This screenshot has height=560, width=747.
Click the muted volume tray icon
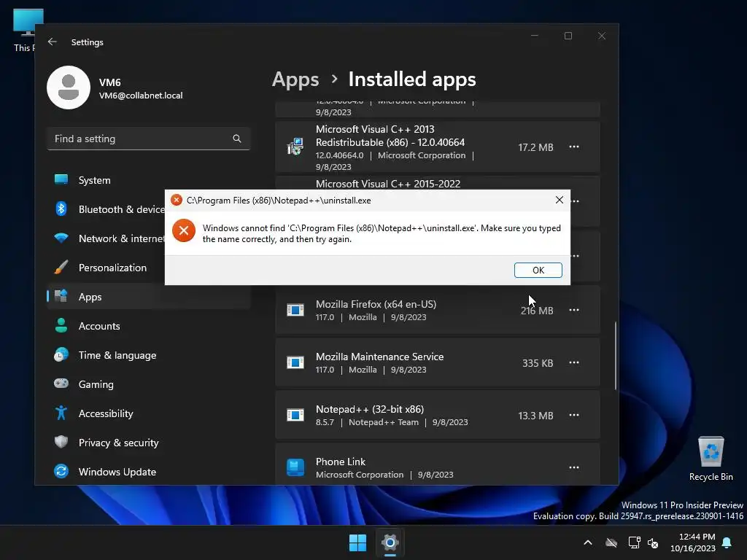pyautogui.click(x=653, y=542)
